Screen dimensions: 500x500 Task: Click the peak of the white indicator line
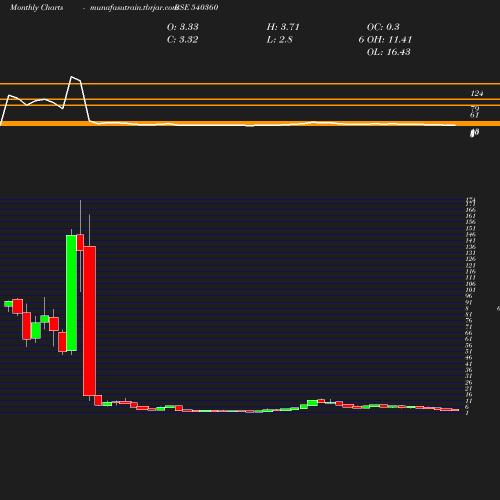(72, 77)
